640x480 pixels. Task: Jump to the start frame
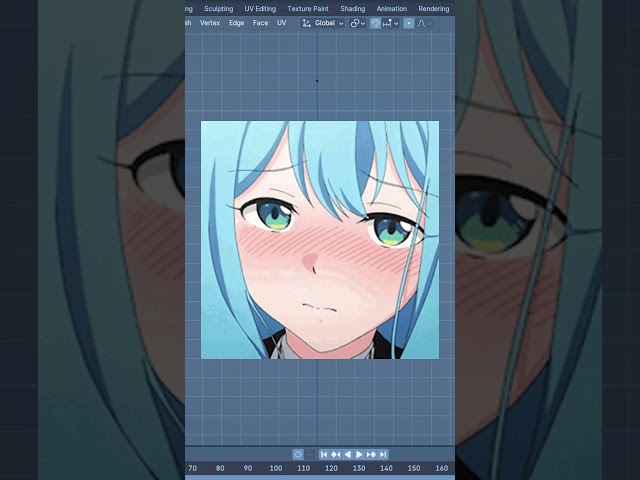[324, 454]
